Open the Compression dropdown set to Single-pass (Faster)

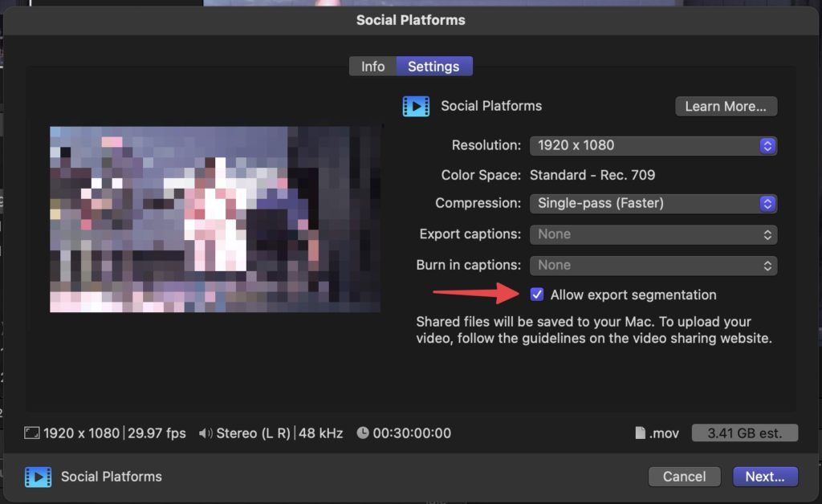(653, 203)
